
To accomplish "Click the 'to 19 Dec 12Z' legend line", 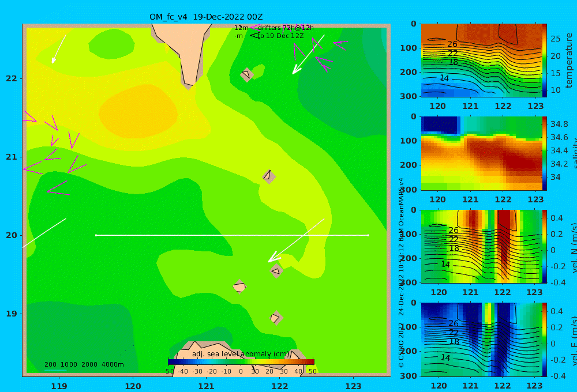I will [281, 36].
